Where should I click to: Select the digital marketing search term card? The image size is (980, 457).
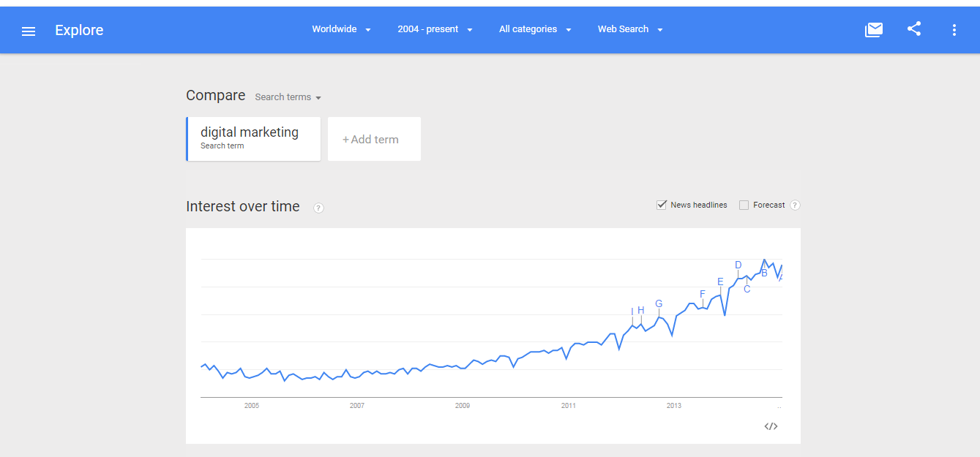click(253, 139)
